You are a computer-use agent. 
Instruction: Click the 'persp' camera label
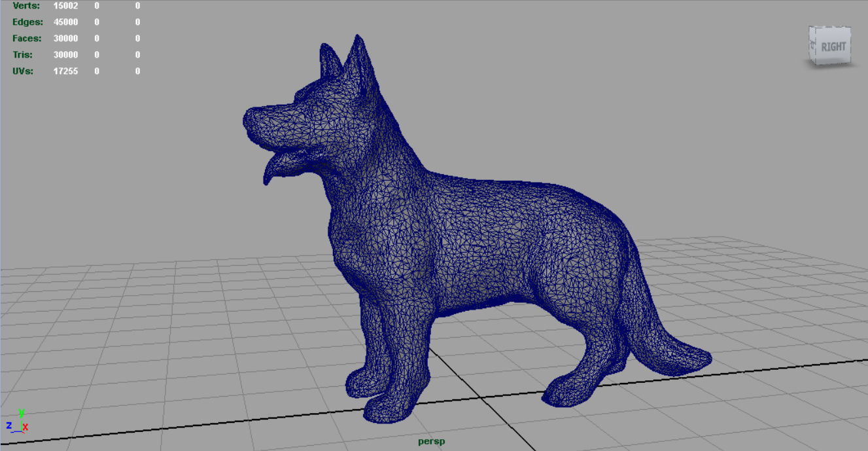432,441
